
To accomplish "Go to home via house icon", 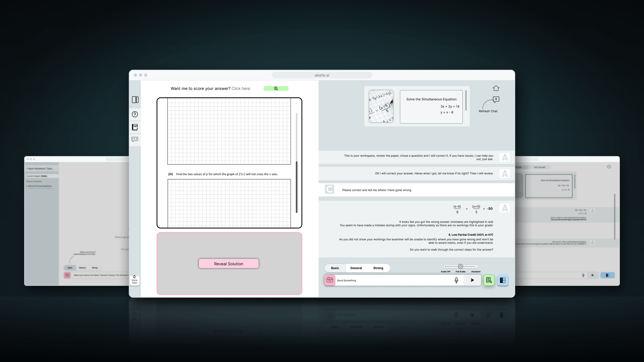I will click(496, 88).
